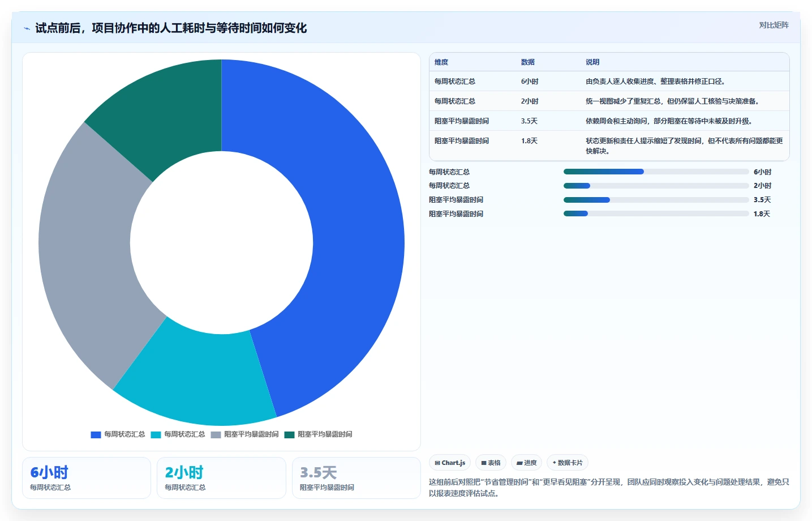Click description 统一视图减少了重复汇总
Image resolution: width=812 pixels, height=521 pixels.
click(x=672, y=101)
